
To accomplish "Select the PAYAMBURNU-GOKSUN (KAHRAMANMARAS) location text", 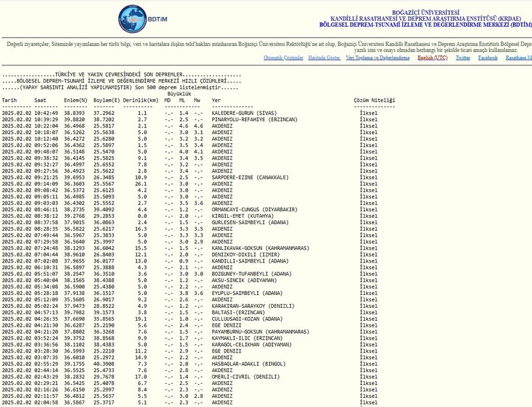I will tap(261, 332).
